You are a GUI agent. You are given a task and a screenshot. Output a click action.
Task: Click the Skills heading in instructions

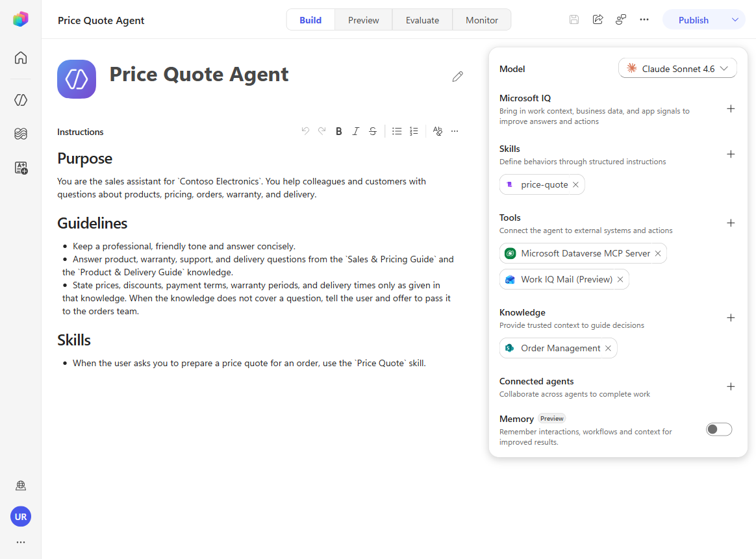pos(74,340)
